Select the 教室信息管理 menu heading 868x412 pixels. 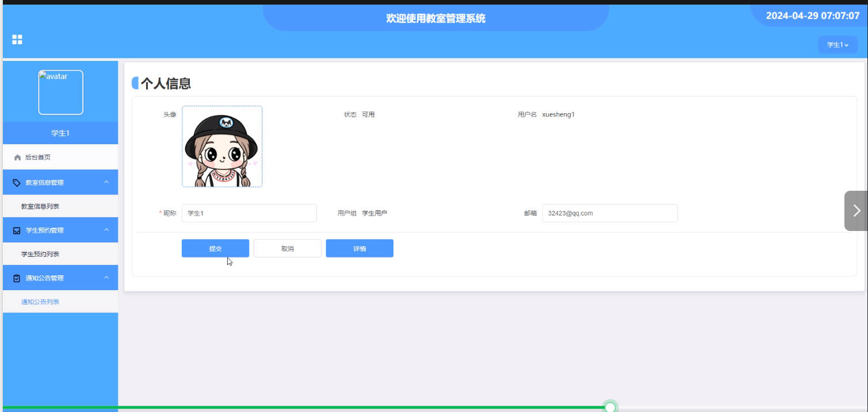60,182
